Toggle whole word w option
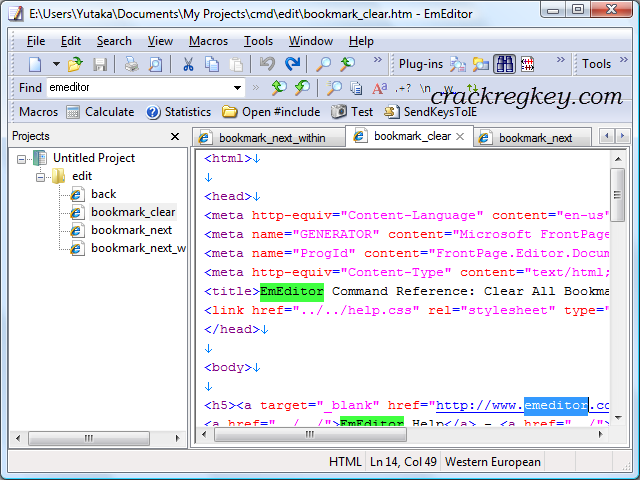This screenshot has height=480, width=640. pos(448,88)
